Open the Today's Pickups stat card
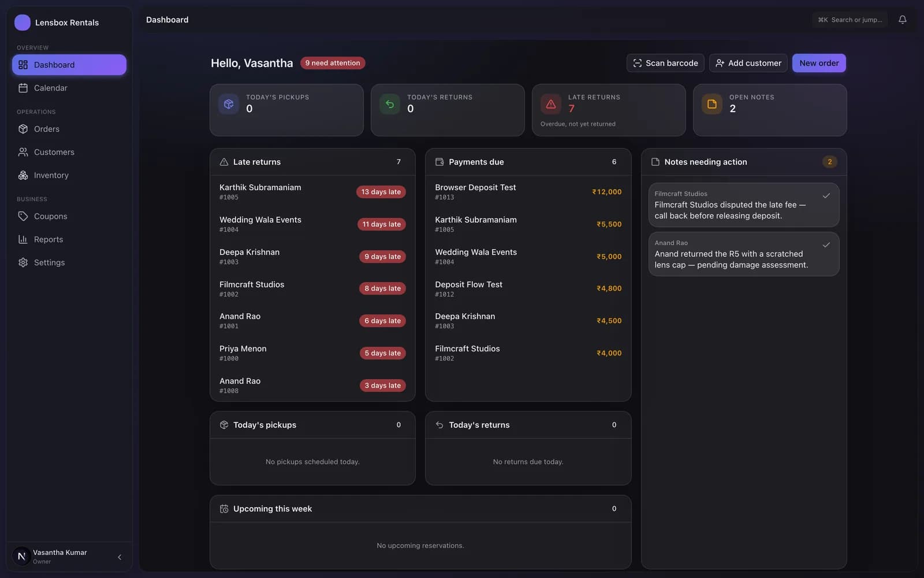 tap(286, 110)
